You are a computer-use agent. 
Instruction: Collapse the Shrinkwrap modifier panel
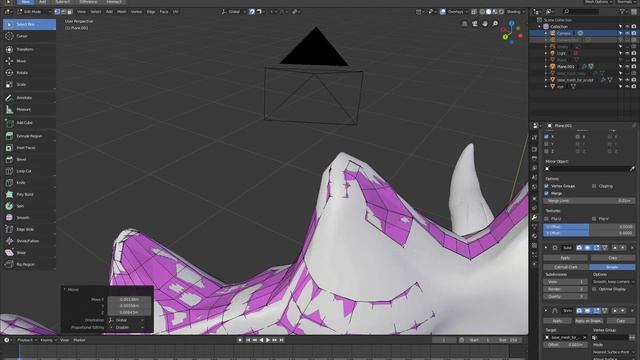point(546,311)
